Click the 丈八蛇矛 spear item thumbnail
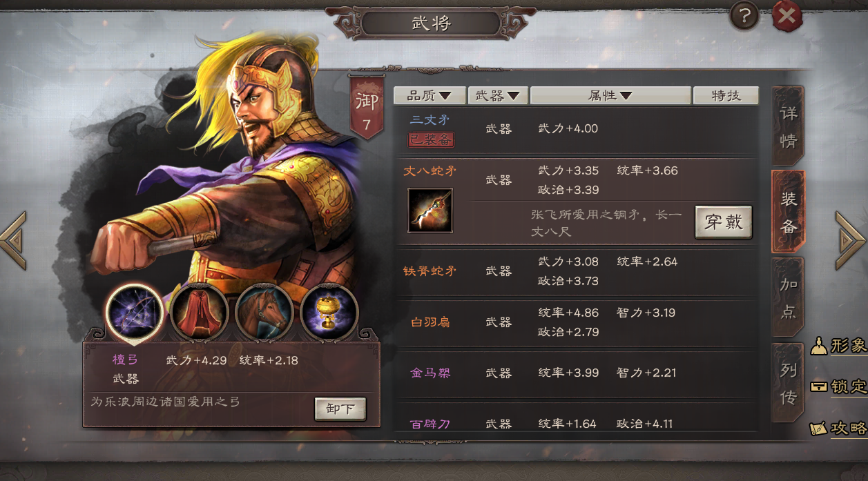Image resolution: width=868 pixels, height=481 pixels. [x=430, y=210]
